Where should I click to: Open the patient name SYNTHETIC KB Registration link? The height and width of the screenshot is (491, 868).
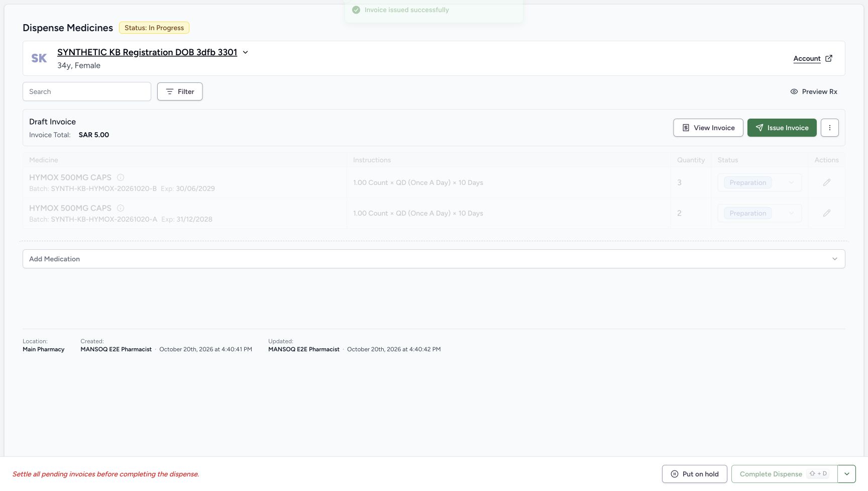point(147,52)
